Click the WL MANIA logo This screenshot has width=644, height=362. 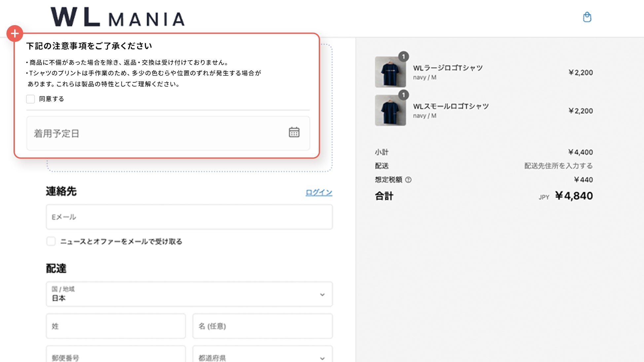click(x=118, y=17)
